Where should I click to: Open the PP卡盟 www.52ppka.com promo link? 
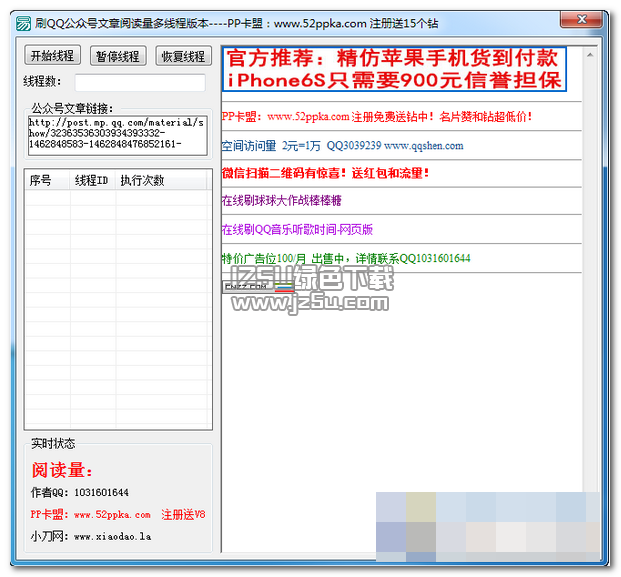(377, 116)
